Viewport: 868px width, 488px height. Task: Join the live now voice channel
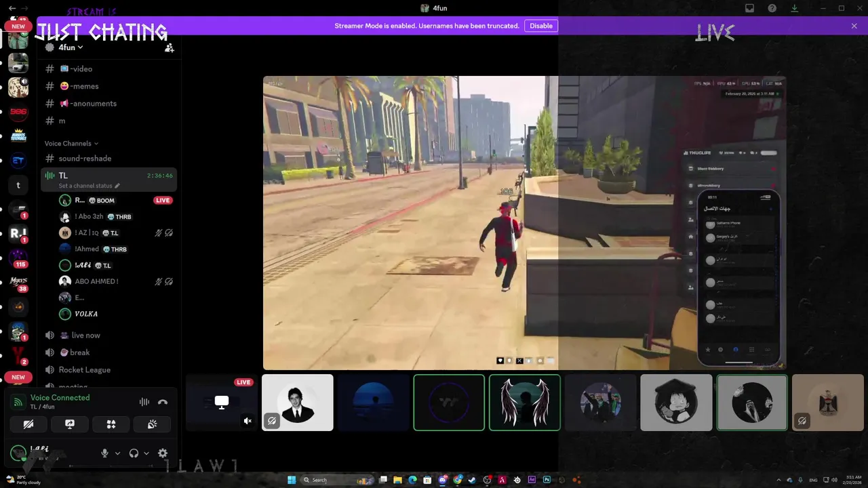click(108, 335)
